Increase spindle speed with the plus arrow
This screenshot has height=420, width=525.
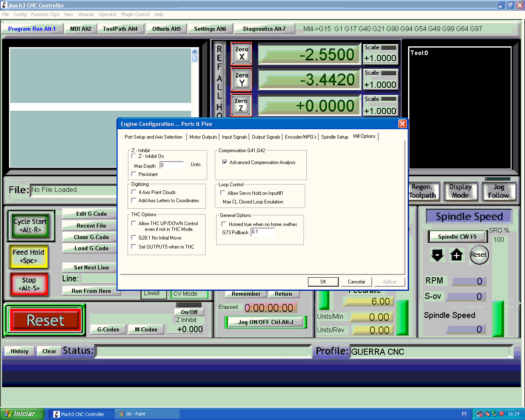[457, 255]
